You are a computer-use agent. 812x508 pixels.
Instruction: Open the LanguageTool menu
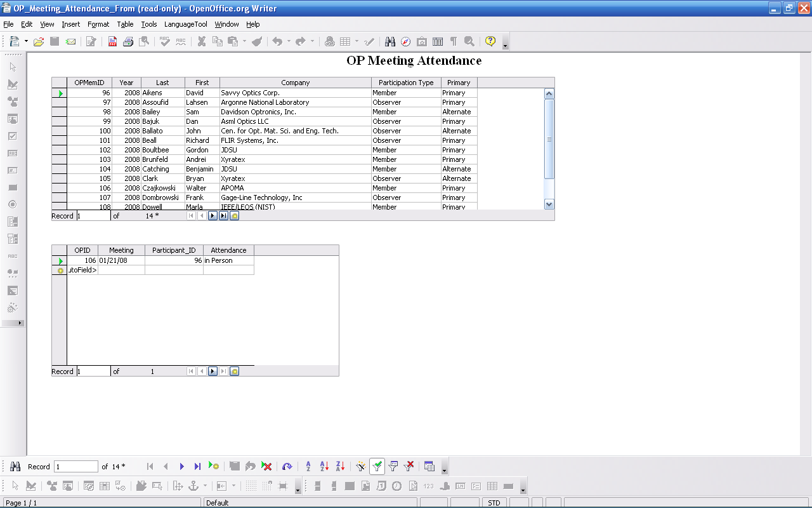click(x=185, y=24)
